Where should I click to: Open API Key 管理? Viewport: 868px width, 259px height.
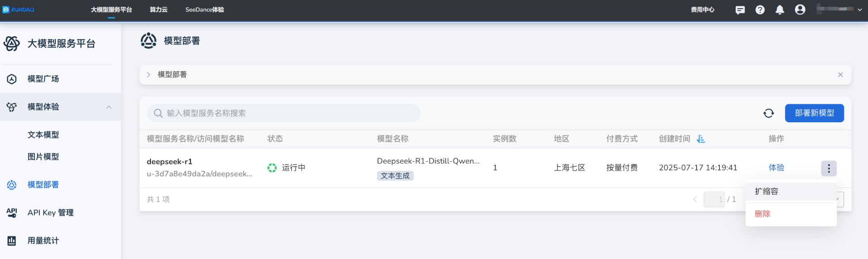point(50,213)
